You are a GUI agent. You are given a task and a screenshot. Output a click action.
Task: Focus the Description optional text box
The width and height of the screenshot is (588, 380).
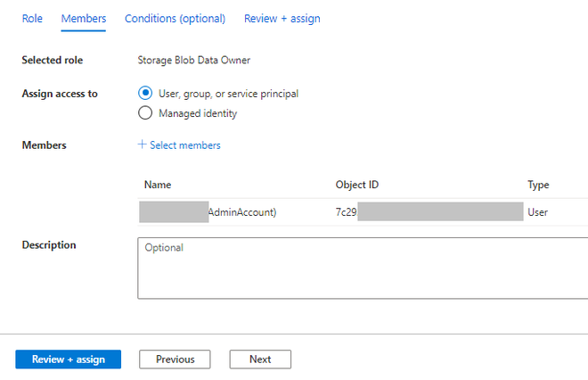click(362, 268)
